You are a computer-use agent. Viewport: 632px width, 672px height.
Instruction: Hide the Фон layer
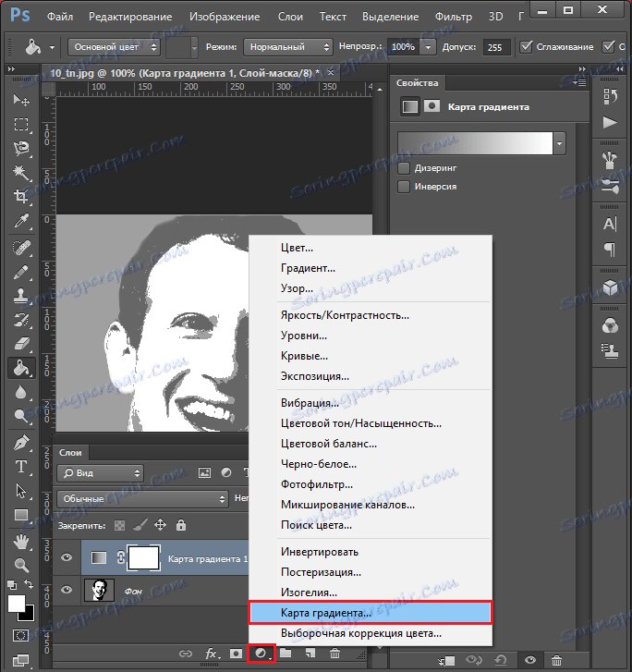tap(67, 590)
